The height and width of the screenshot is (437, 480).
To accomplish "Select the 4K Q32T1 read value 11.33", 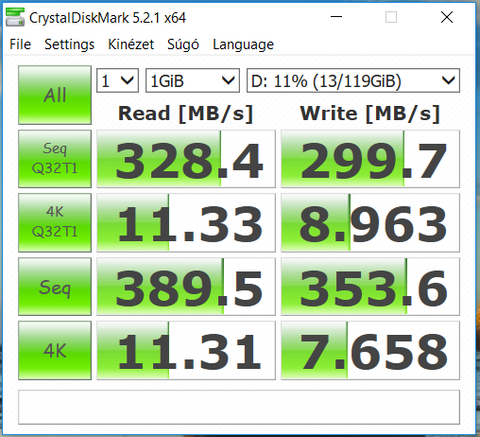I will (x=186, y=223).
